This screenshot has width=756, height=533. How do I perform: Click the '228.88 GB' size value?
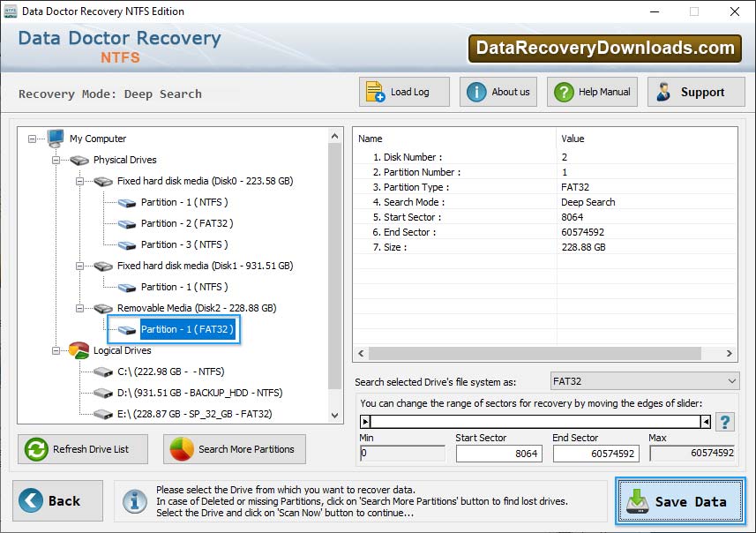tap(583, 247)
